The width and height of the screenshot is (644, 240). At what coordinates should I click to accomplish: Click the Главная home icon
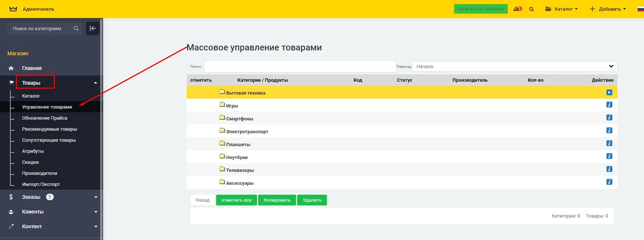point(11,68)
